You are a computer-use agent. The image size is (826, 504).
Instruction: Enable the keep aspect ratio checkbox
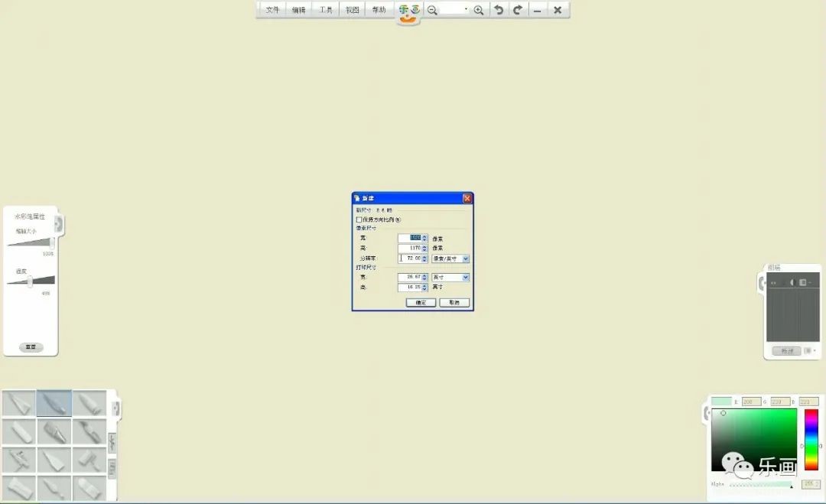[x=359, y=219]
